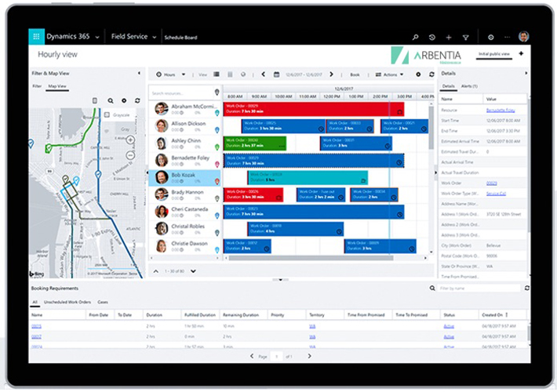The height and width of the screenshot is (392, 557).
Task: Select the Unscheduled Work Orders tab
Action: 67,302
